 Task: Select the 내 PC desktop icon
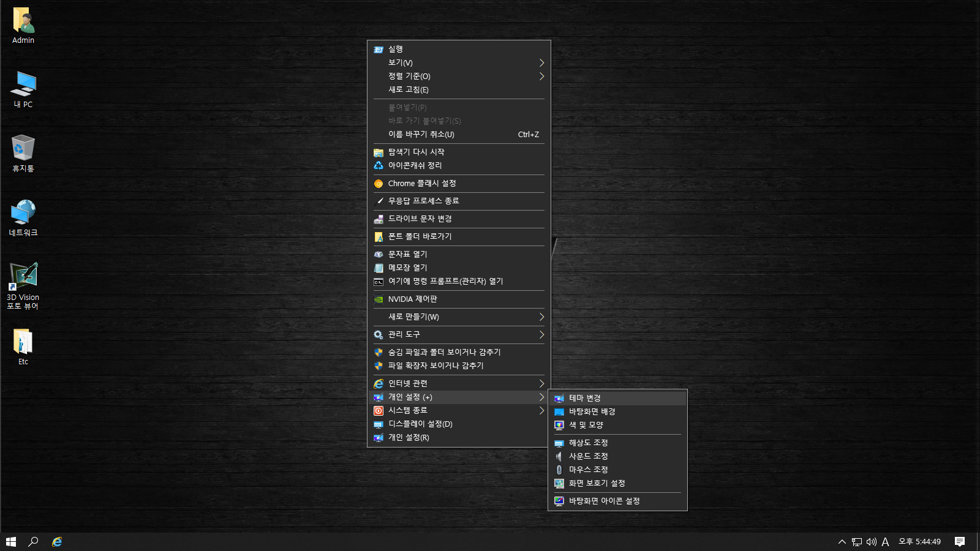23,89
